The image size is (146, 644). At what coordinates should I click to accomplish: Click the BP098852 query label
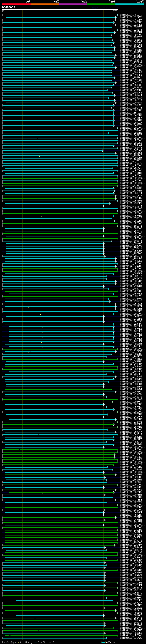(8, 8)
